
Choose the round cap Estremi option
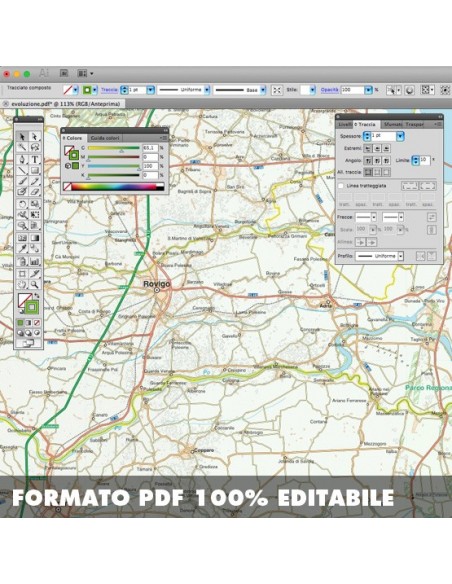[x=377, y=149]
